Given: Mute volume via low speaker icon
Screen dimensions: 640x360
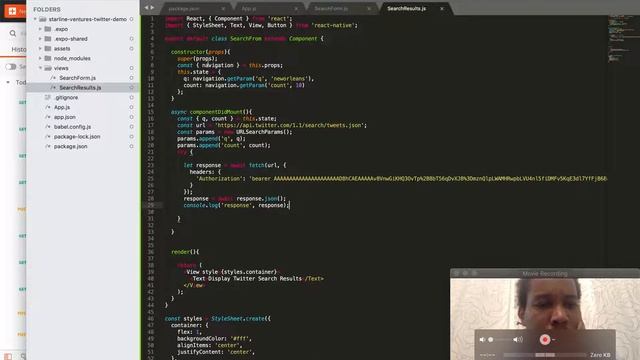Looking at the screenshot, I should coord(482,340).
